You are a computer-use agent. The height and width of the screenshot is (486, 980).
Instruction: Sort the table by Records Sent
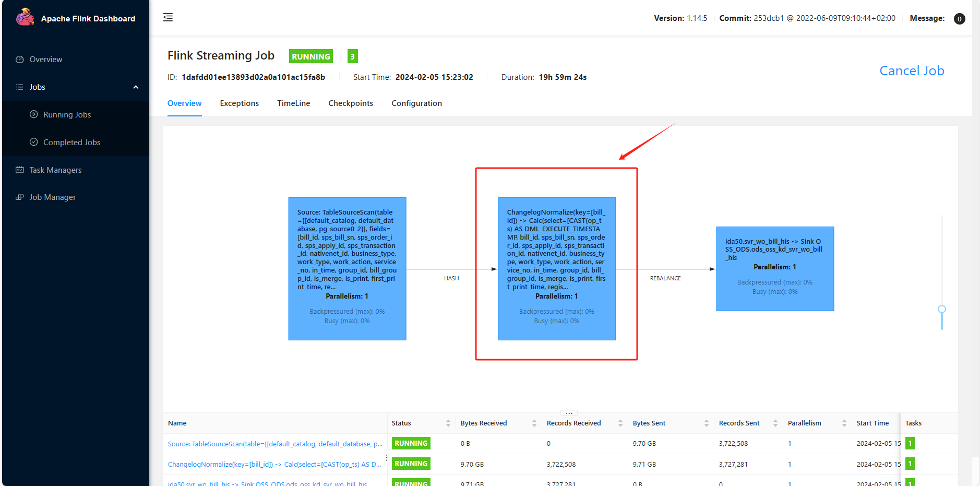[x=775, y=423]
